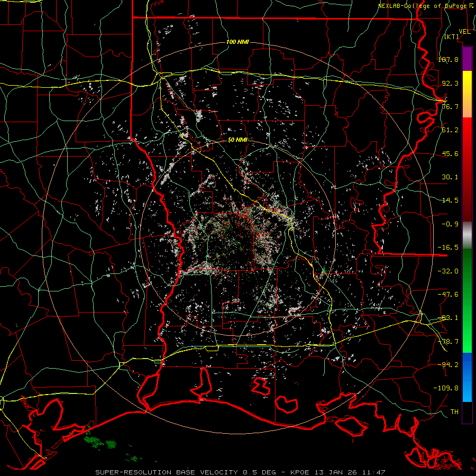Click the 100 NMI range ring label
The width and height of the screenshot is (476, 476).
click(x=237, y=42)
